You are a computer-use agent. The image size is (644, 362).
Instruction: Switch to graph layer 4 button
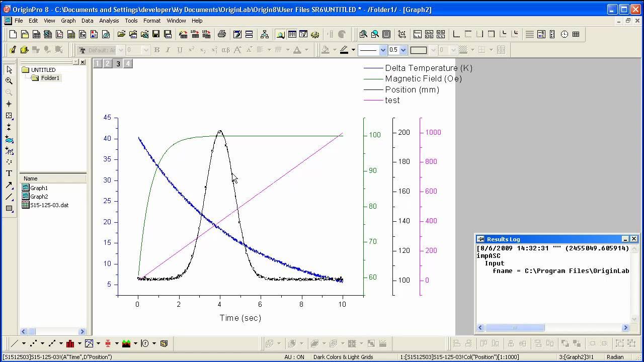128,63
